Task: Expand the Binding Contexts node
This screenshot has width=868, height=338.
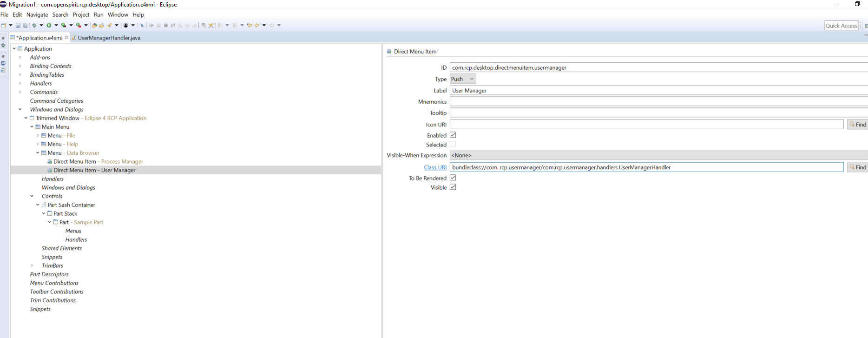Action: click(x=20, y=66)
